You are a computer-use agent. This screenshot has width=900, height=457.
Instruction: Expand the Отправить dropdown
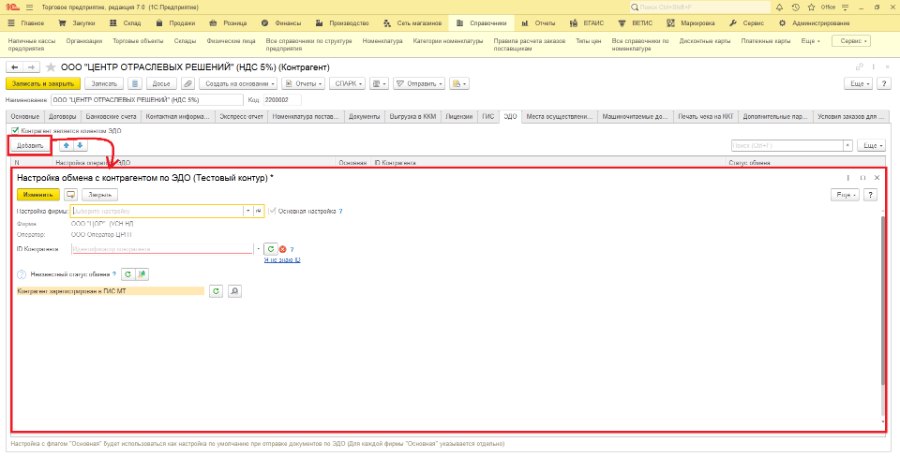coord(419,84)
